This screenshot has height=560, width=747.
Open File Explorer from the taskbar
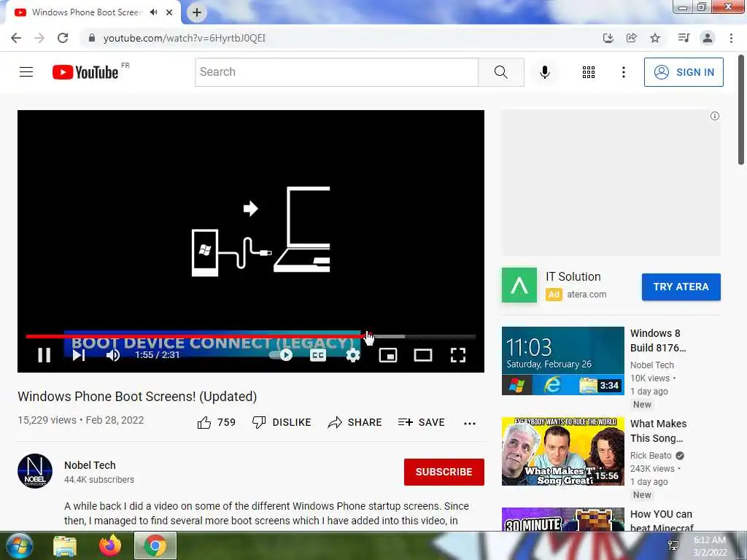click(65, 545)
